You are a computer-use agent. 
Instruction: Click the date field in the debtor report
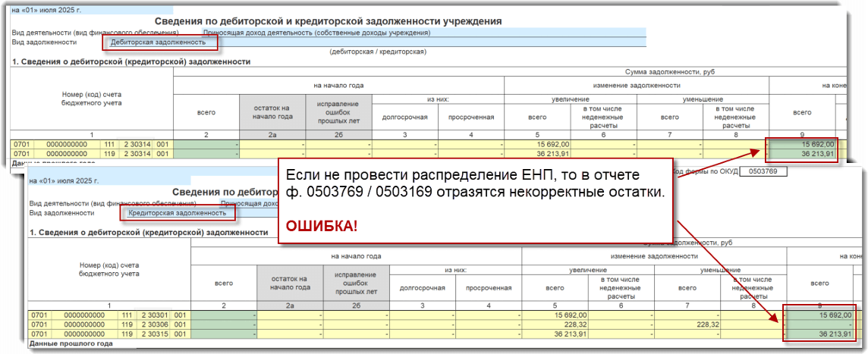92,10
